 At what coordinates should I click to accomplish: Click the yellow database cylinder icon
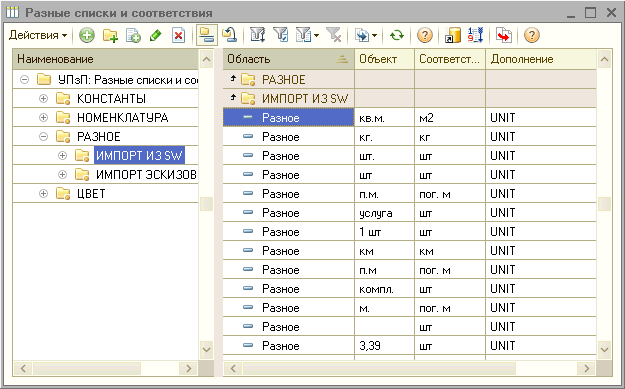pos(453,35)
